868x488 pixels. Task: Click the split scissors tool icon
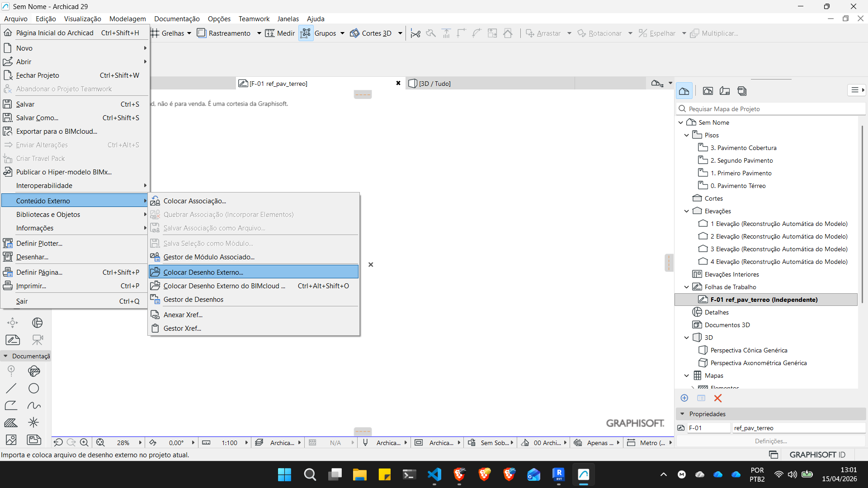click(x=415, y=33)
